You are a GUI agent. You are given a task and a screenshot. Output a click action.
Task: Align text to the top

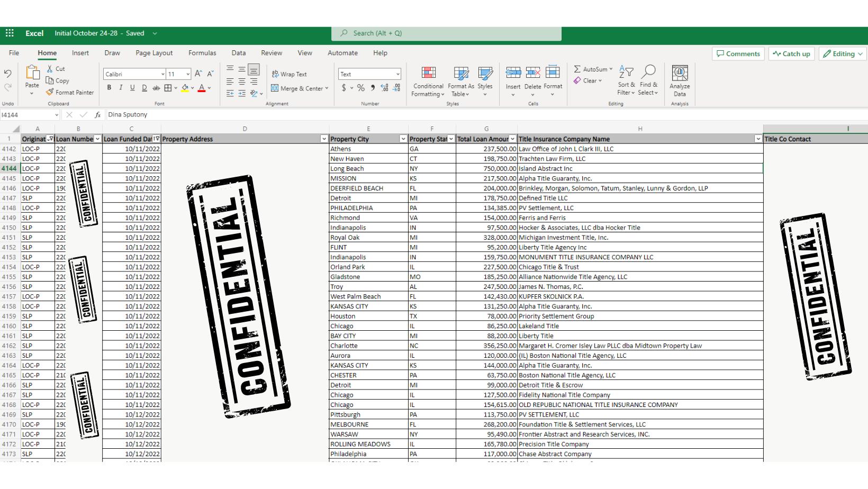(230, 69)
